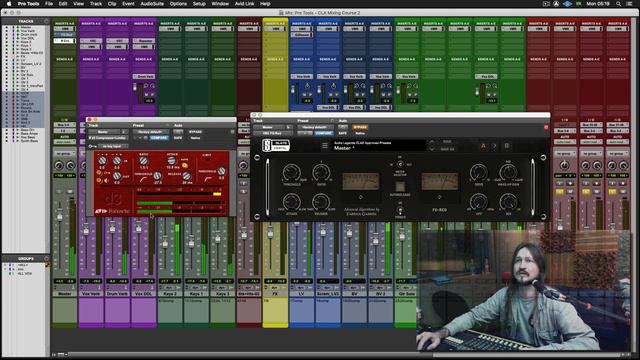Image resolution: width=640 pixels, height=360 pixels.
Task: Click the Slate Digital logo
Action: [x=276, y=145]
